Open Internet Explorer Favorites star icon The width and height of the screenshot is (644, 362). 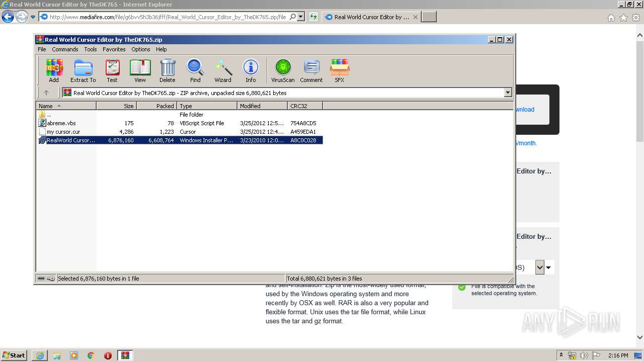coord(623,18)
